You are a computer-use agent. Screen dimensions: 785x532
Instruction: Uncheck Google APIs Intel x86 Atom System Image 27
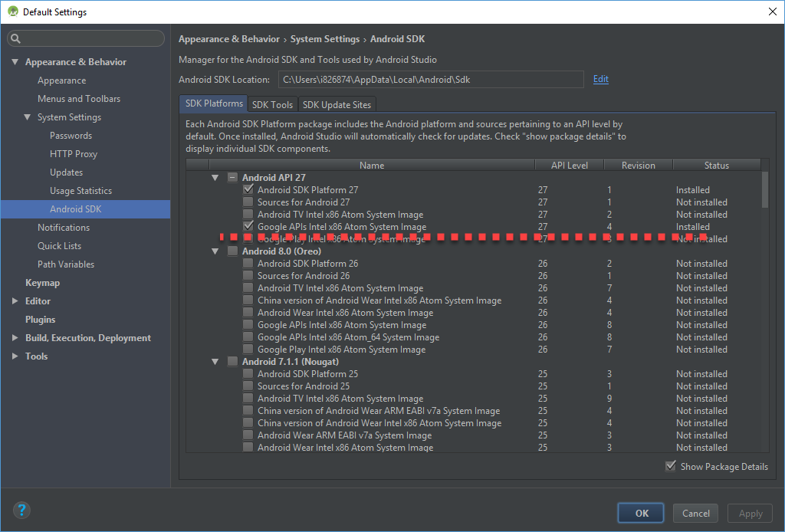point(248,226)
